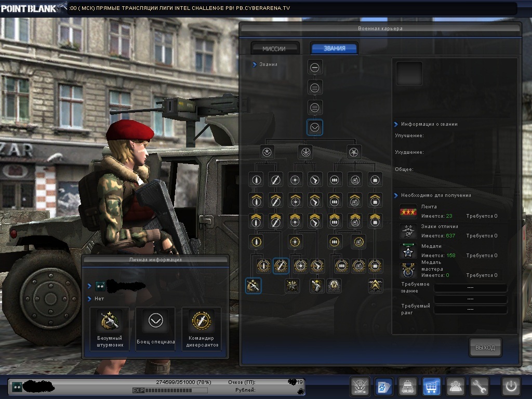Select the plain knife rank icon

(275, 180)
